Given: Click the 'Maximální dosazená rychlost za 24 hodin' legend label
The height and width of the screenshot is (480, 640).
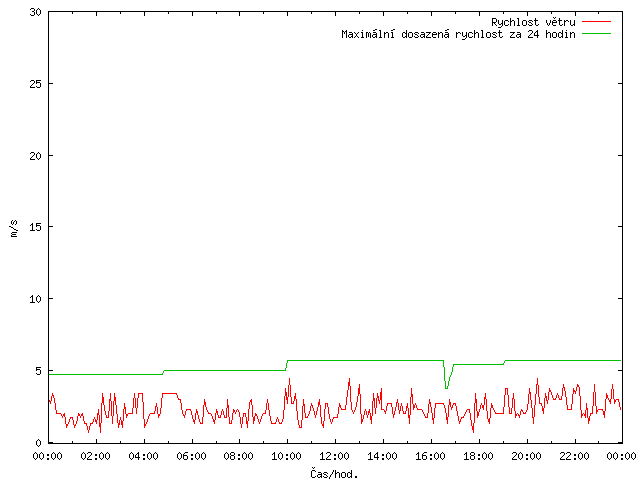Looking at the screenshot, I should click(458, 34).
